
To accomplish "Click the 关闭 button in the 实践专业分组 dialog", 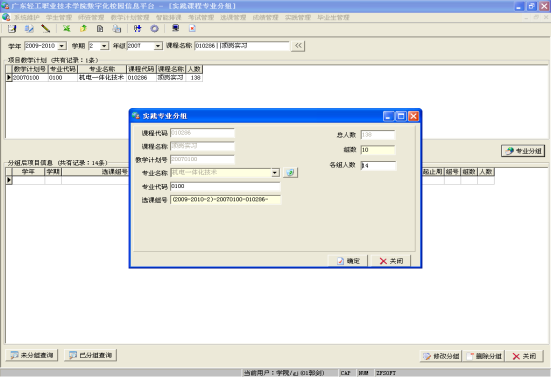I will 391,261.
